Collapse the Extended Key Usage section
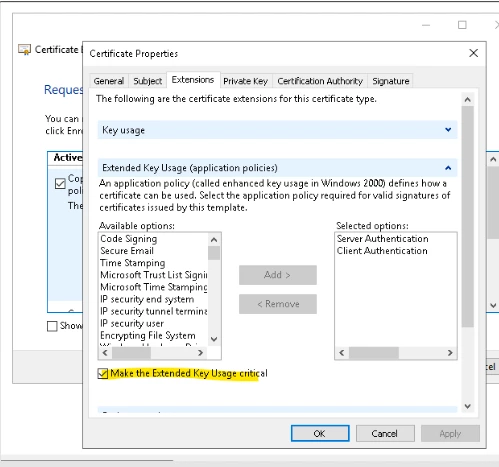 pyautogui.click(x=277, y=168)
